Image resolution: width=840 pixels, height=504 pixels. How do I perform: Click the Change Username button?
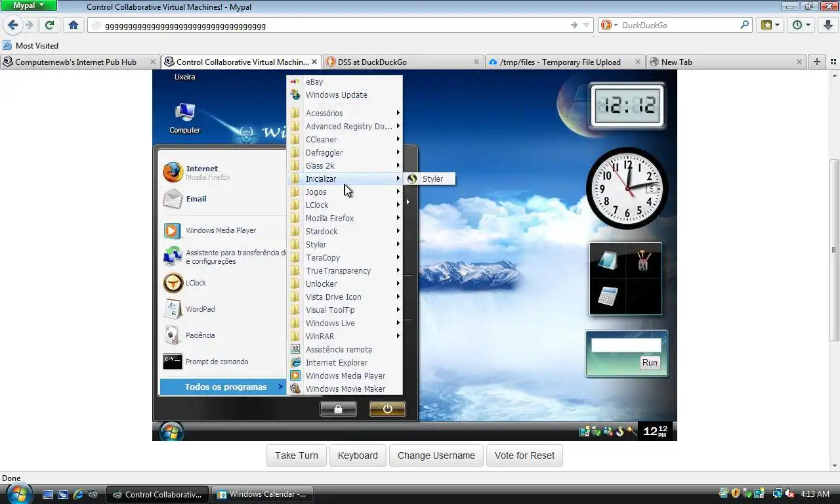[436, 455]
